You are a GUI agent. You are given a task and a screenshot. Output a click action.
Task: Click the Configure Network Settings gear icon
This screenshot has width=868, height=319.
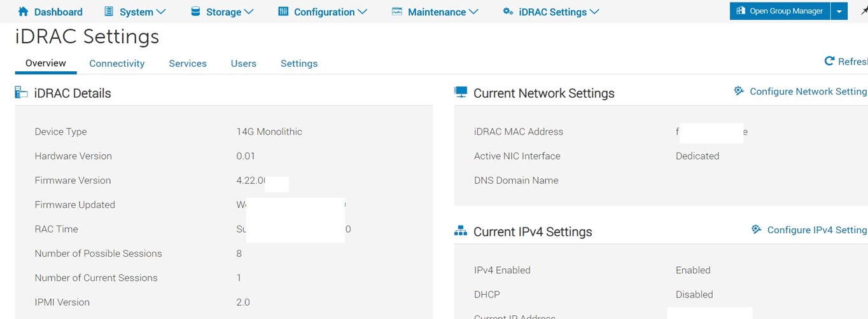point(739,91)
